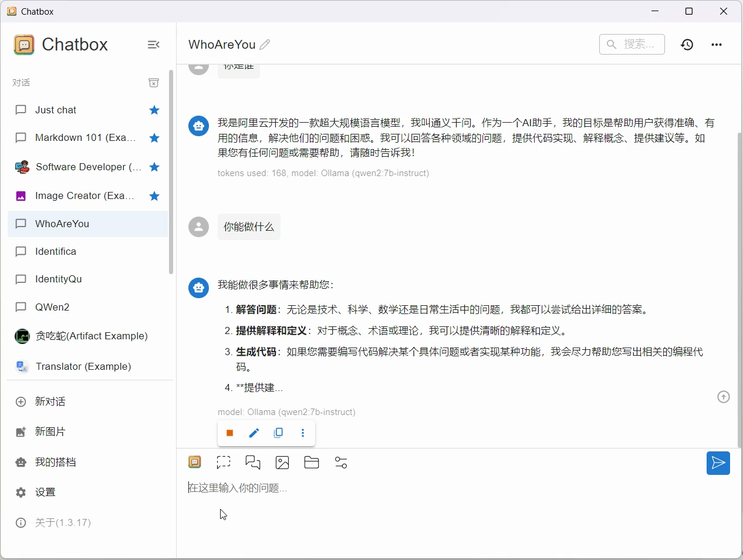This screenshot has width=743, height=560.
Task: Click the Translator conversation icon
Action: pyautogui.click(x=22, y=366)
